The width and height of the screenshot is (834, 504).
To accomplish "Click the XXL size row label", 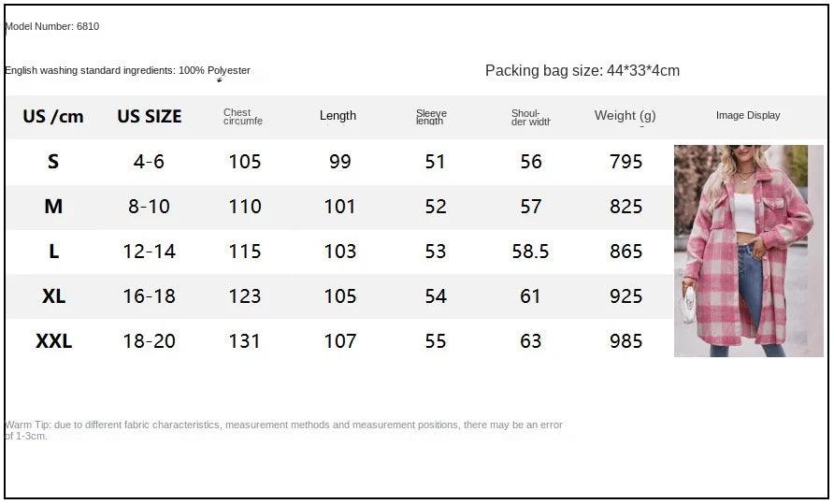I will (x=53, y=341).
